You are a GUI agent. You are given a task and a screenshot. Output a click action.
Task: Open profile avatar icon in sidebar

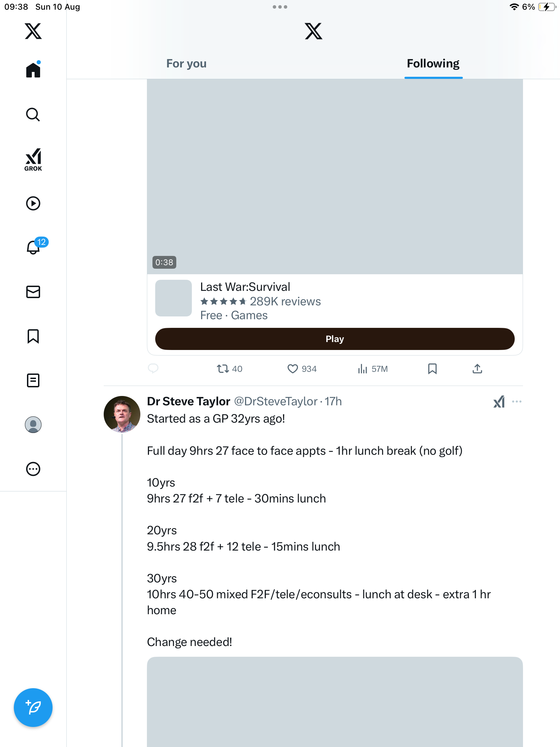33,425
